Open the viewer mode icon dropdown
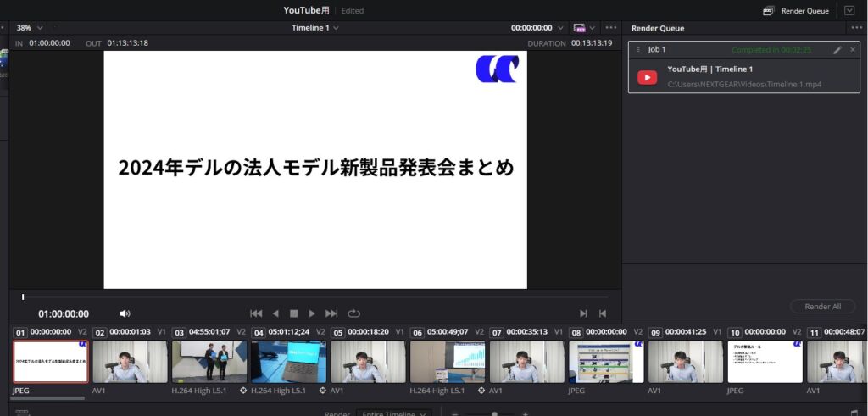 click(x=584, y=28)
